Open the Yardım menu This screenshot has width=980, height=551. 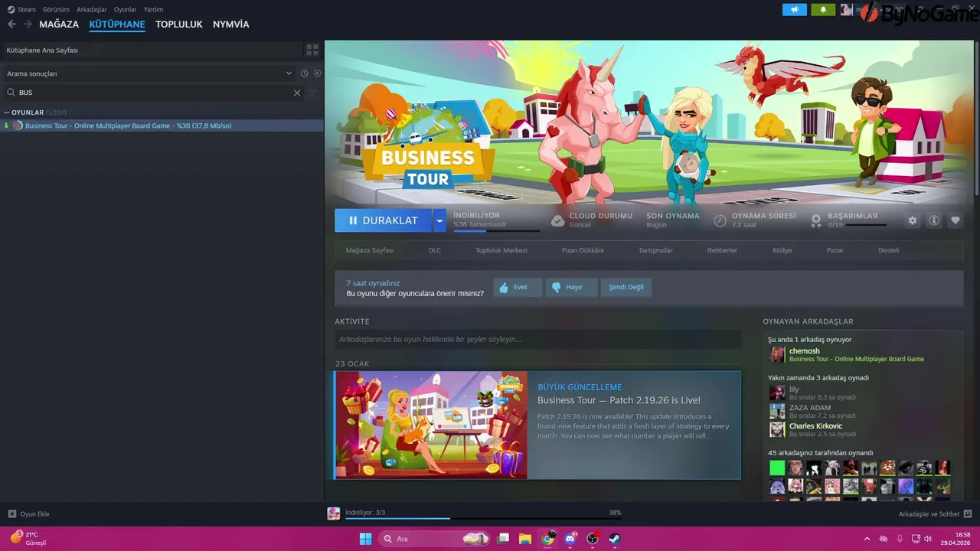153,9
